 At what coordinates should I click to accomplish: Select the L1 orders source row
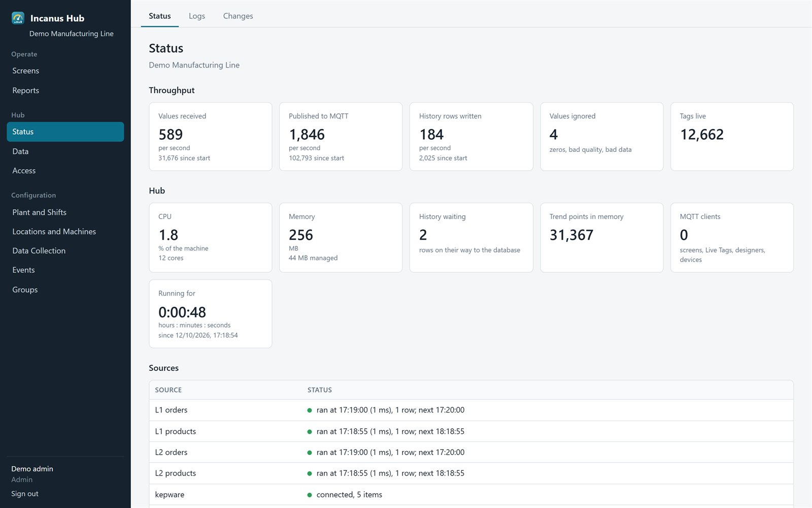point(471,410)
